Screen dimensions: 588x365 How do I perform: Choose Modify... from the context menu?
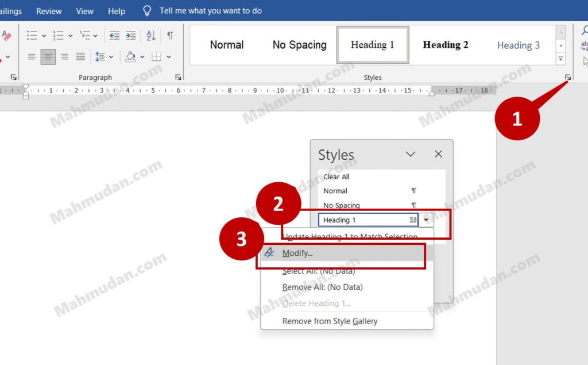(297, 253)
